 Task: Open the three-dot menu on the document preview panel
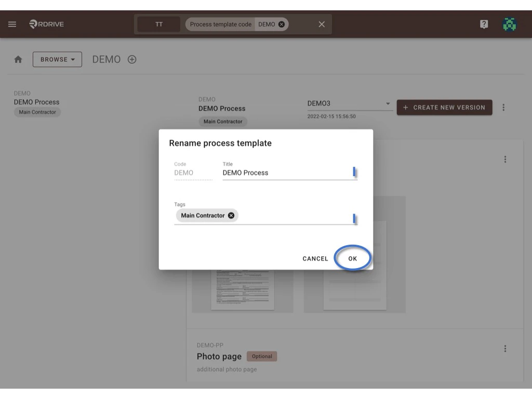504,159
